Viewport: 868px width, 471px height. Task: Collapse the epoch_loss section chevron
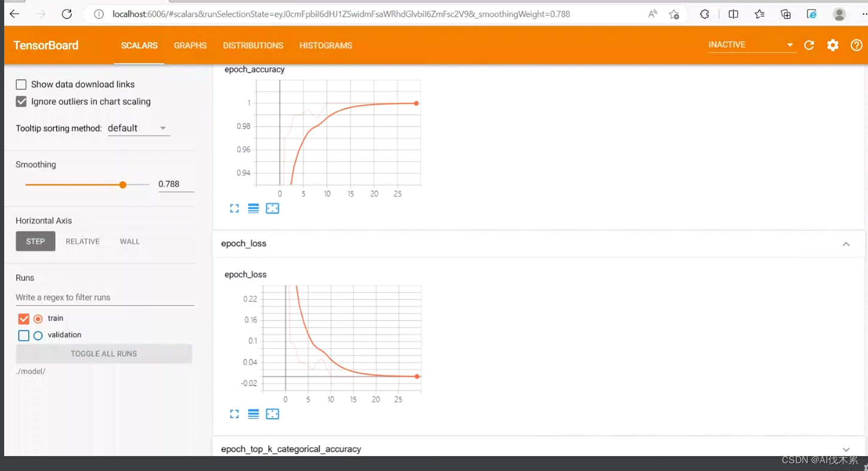846,244
